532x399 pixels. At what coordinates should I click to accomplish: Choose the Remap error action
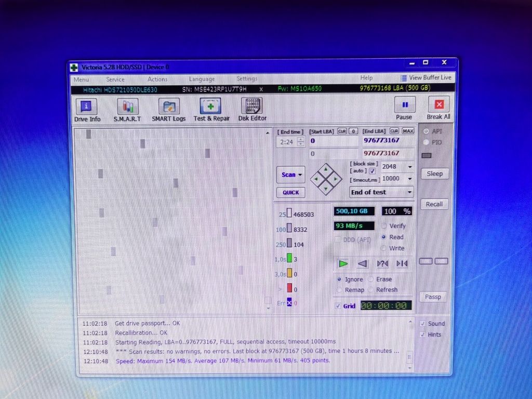click(339, 290)
